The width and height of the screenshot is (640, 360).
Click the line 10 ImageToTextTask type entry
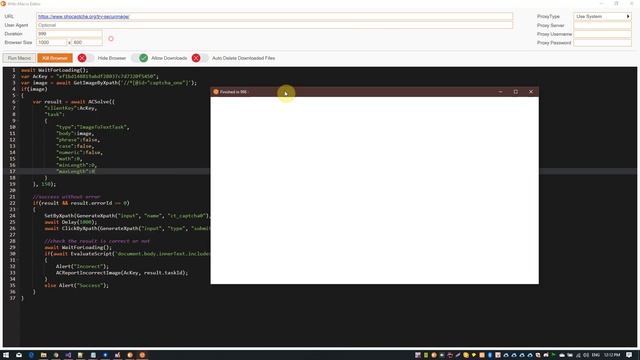(x=93, y=127)
